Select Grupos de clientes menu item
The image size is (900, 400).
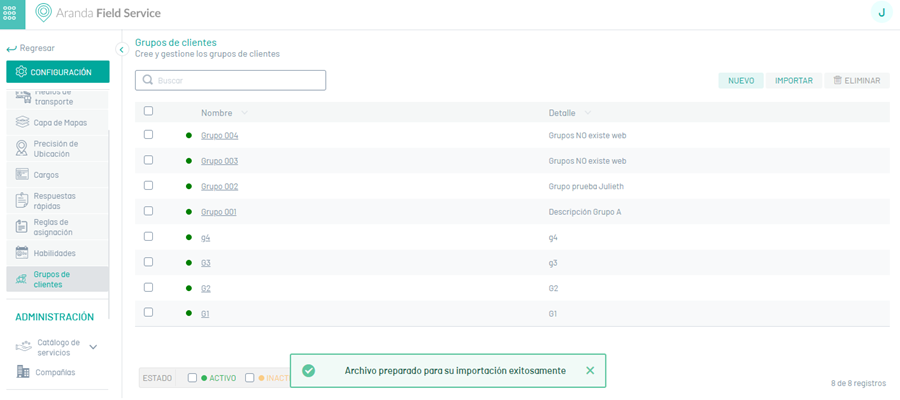coord(51,279)
